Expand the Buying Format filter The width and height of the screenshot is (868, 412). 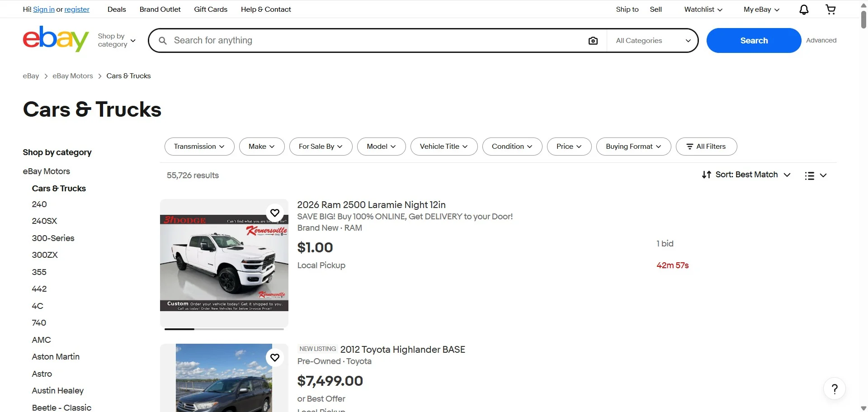[633, 147]
